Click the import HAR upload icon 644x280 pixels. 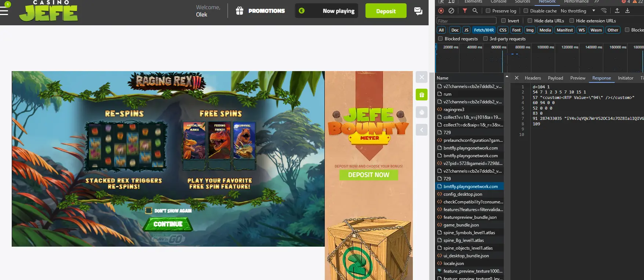pos(617,11)
